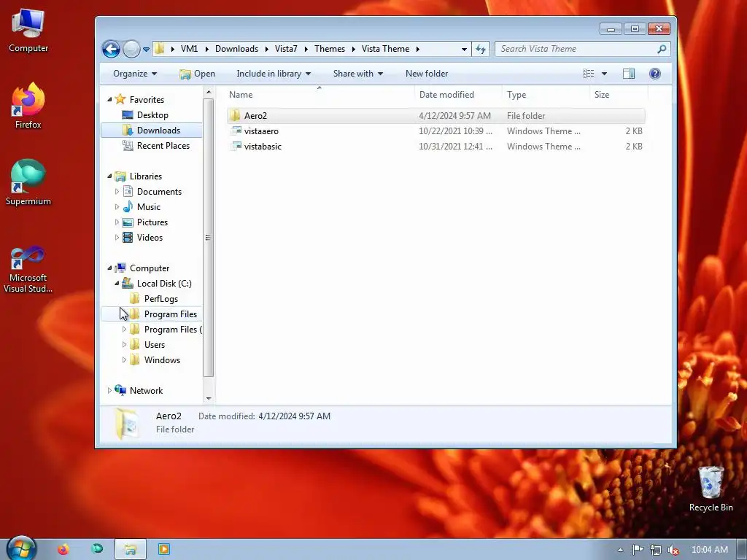
Task: Open Downloads in Favorites
Action: (x=152, y=130)
